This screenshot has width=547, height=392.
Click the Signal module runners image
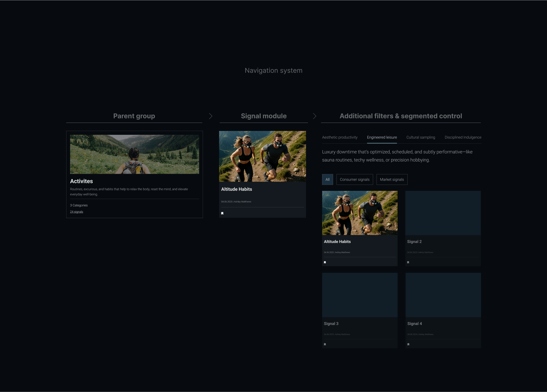(262, 156)
